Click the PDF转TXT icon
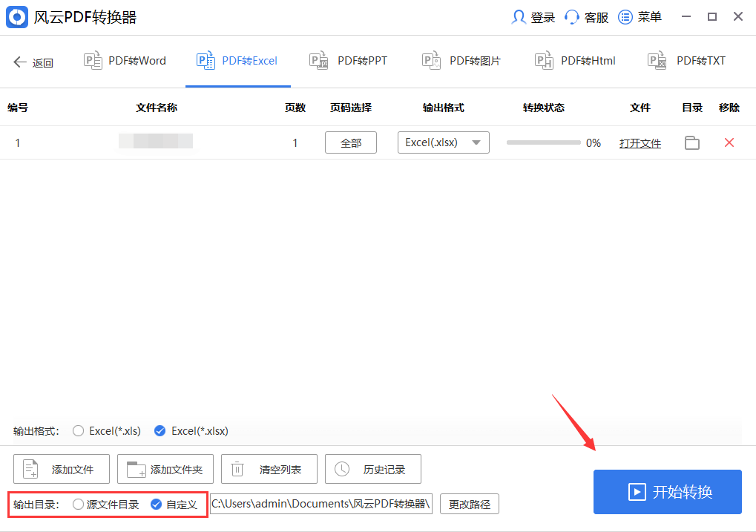The height and width of the screenshot is (532, 756). (657, 61)
